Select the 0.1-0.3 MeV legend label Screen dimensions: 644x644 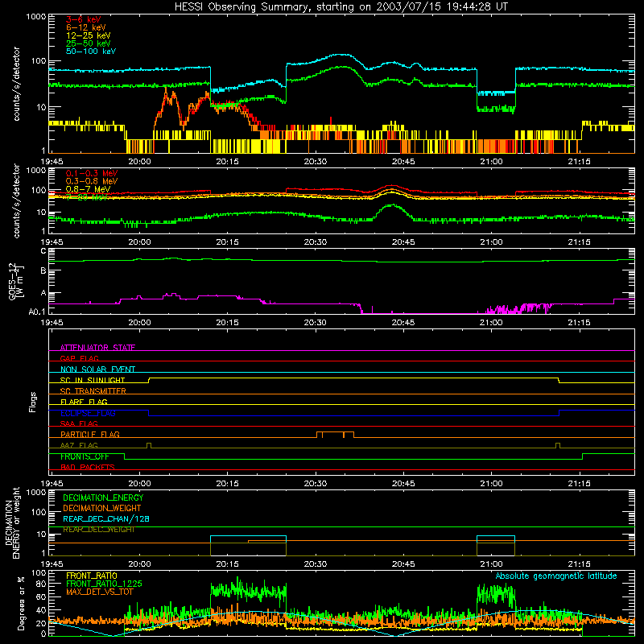(x=92, y=173)
